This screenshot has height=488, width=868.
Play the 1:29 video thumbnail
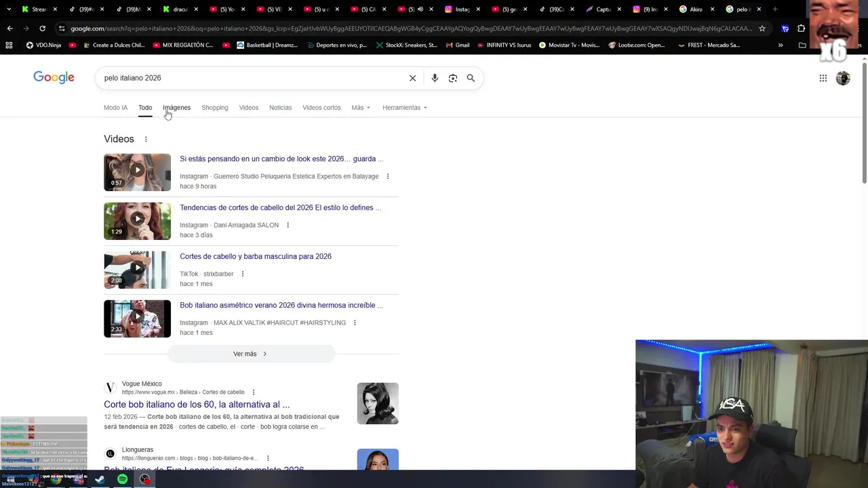tap(137, 221)
